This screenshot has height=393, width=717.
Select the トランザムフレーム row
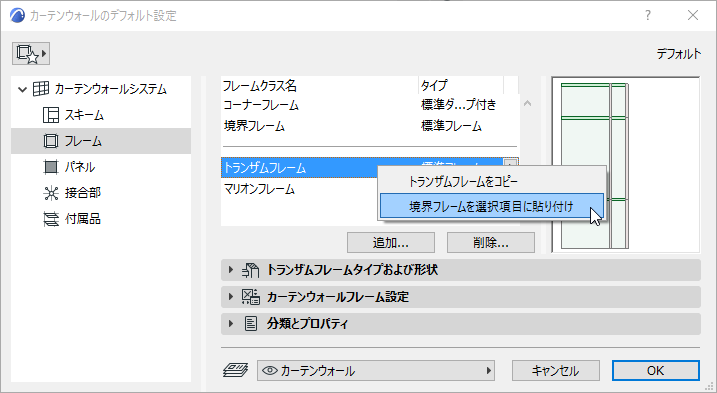click(370, 168)
